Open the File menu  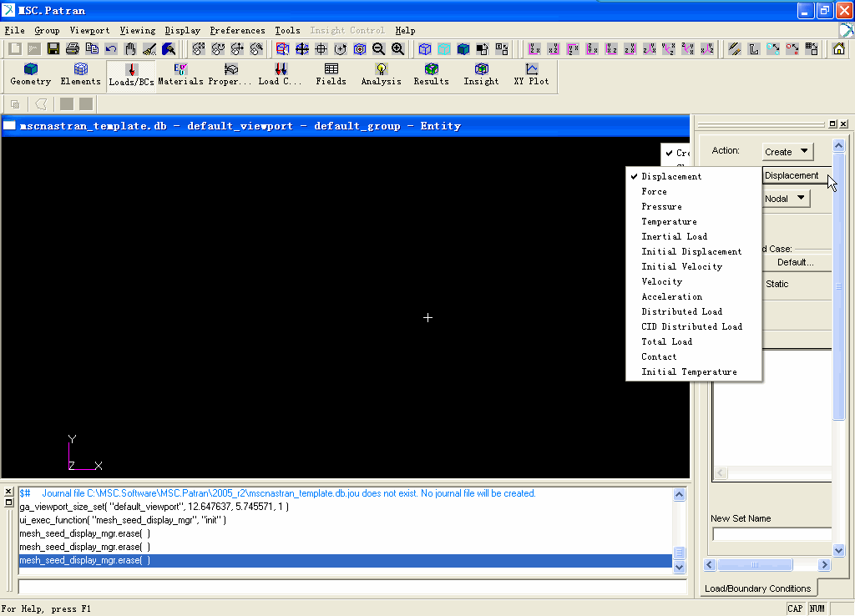pos(15,31)
